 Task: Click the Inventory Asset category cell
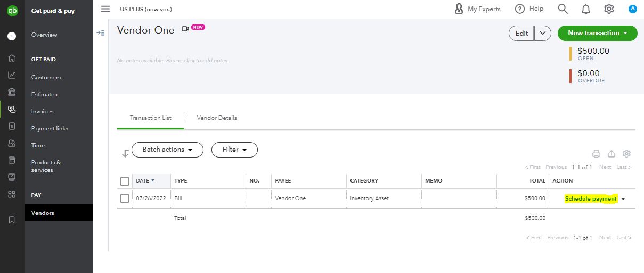[369, 198]
